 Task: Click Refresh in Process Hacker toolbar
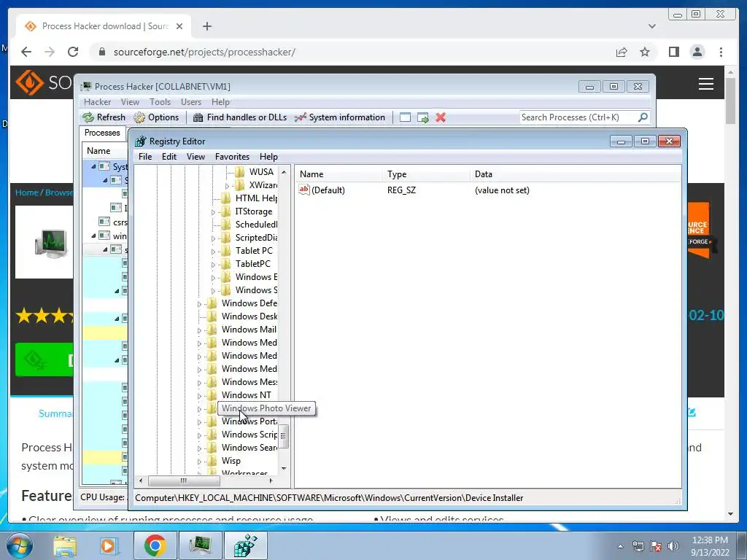click(104, 117)
